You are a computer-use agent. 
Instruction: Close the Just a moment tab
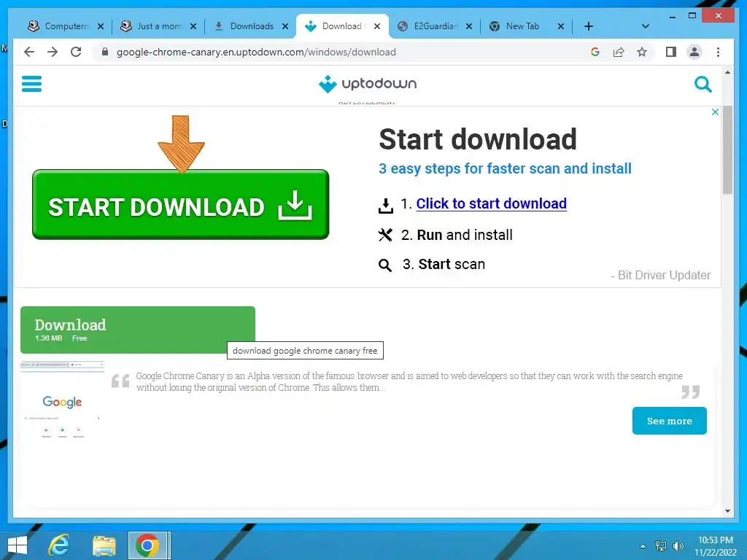click(193, 26)
